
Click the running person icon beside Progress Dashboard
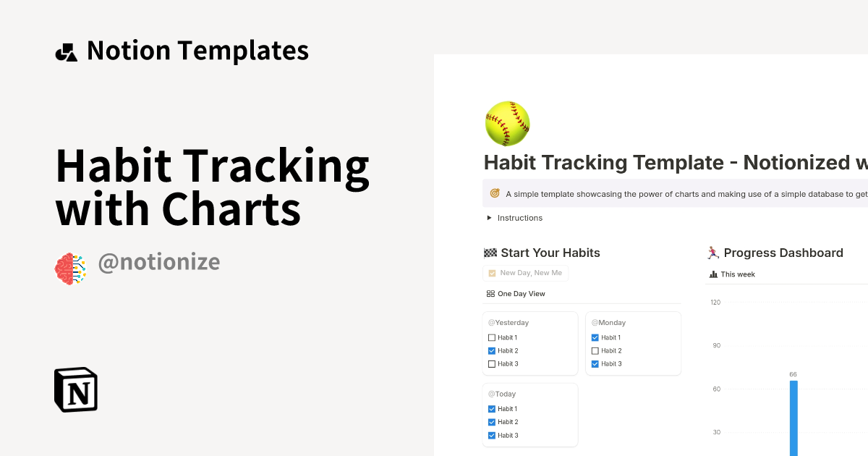(x=712, y=253)
